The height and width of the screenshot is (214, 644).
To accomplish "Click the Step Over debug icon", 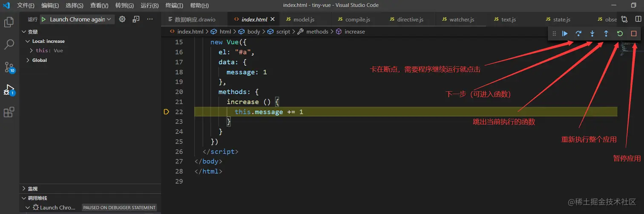I will [x=578, y=33].
